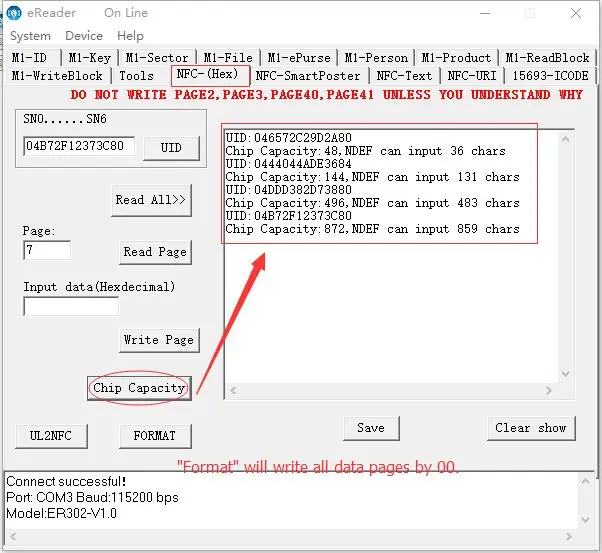Switch to the Tools tab
The image size is (602, 553).
pyautogui.click(x=136, y=76)
